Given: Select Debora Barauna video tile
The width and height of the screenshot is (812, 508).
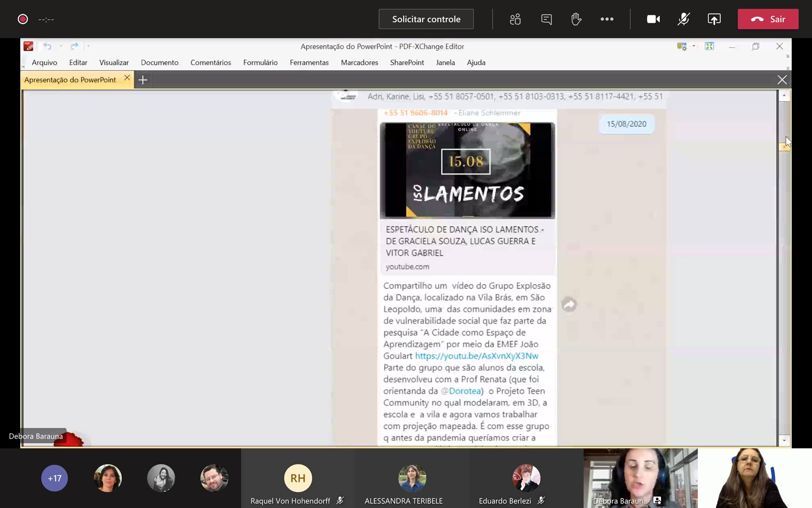Looking at the screenshot, I should pos(640,478).
